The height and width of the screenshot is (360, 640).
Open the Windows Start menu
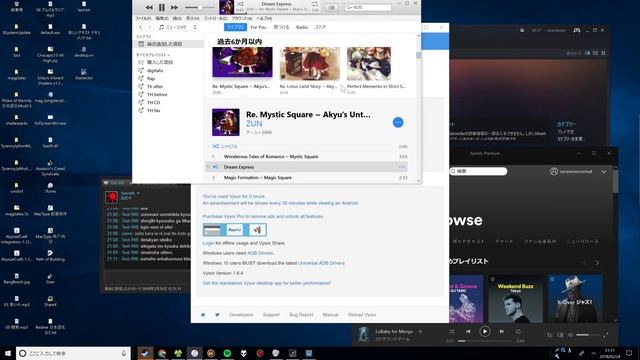click(8, 353)
